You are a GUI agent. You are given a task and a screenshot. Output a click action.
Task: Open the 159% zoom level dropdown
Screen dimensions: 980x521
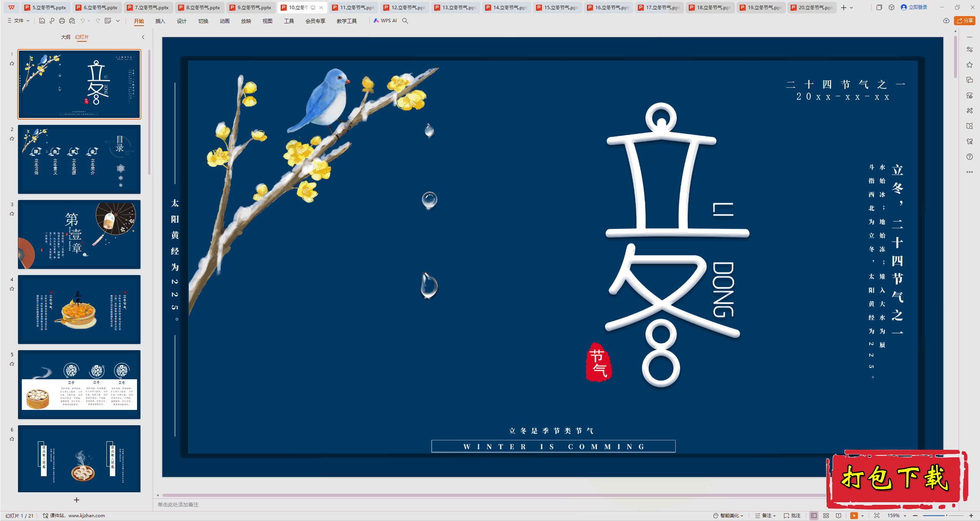click(x=897, y=516)
